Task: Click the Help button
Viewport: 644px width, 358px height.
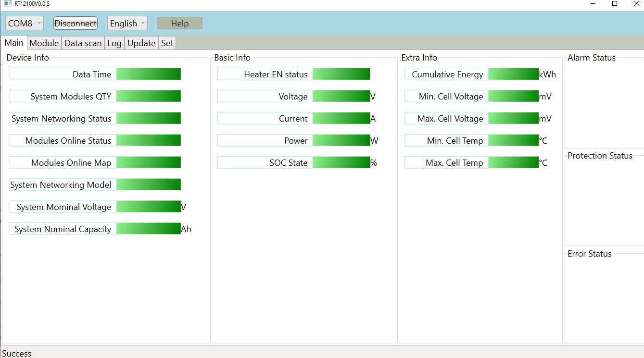Action: click(179, 23)
